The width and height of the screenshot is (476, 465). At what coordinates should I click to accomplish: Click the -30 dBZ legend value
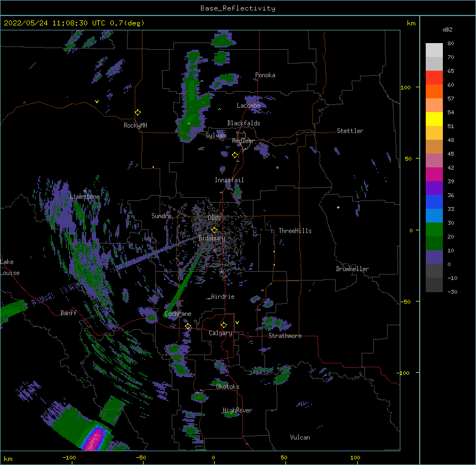pos(452,292)
